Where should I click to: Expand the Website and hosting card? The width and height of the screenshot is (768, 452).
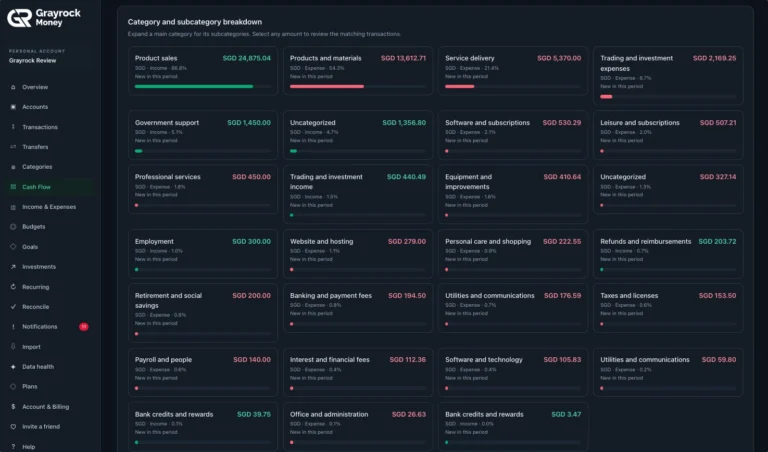358,254
